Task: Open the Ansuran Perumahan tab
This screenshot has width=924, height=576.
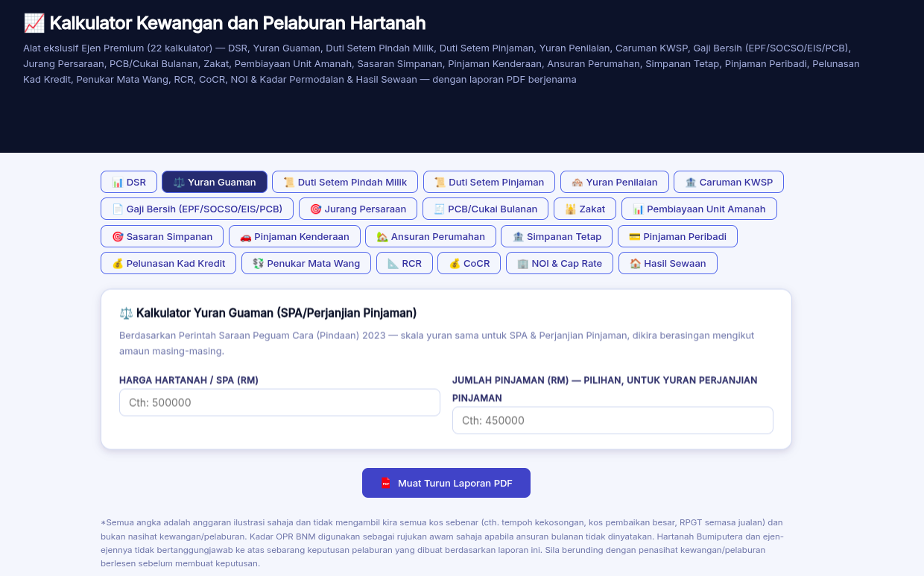Action: pyautogui.click(x=431, y=236)
